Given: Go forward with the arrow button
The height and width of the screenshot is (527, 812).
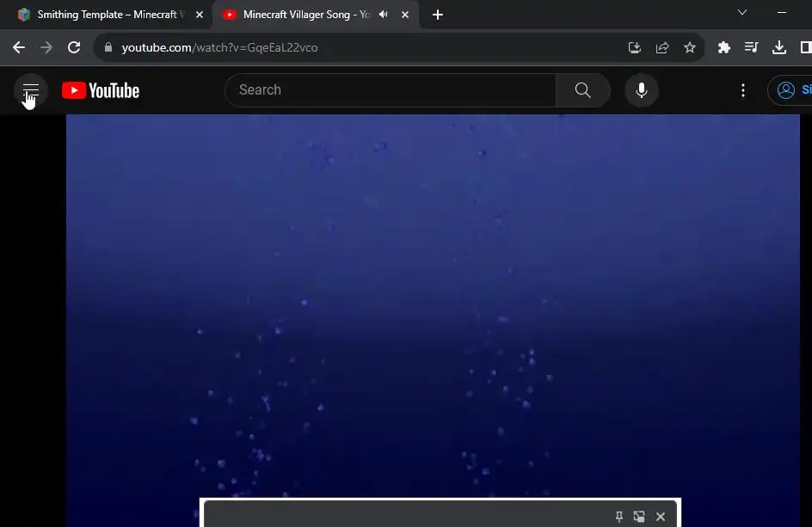Looking at the screenshot, I should point(46,47).
